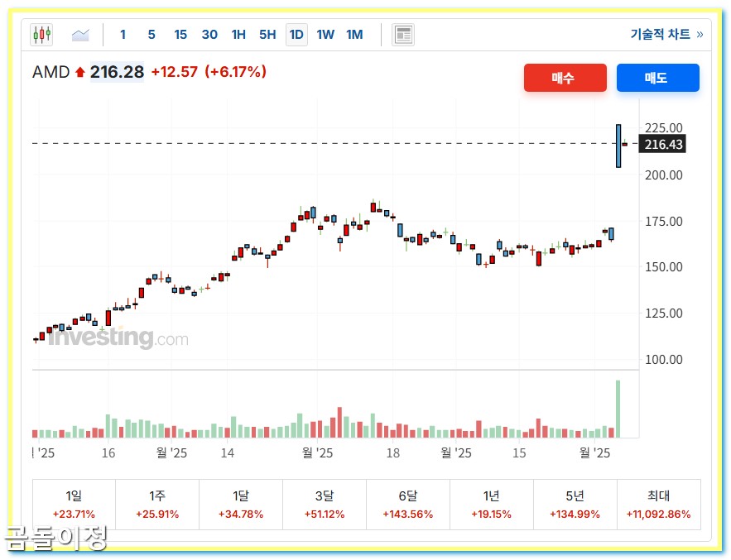Click the red 매수 buy button
Image resolution: width=731 pixels, height=560 pixels.
tap(565, 78)
